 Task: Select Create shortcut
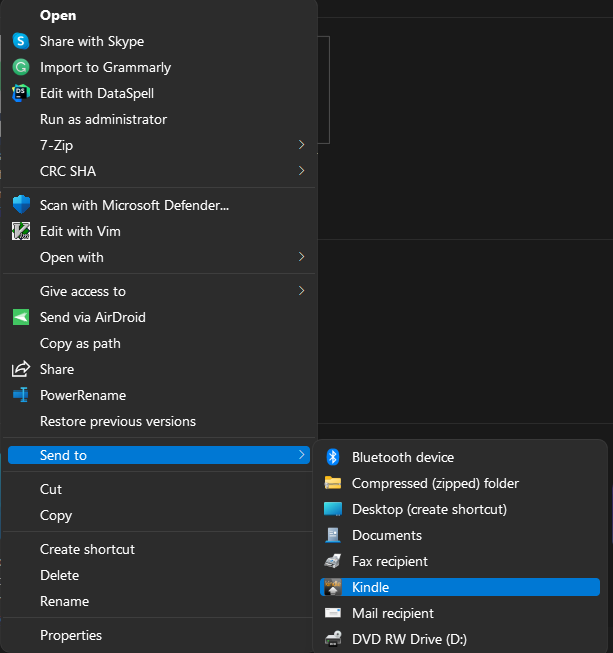coord(159,549)
